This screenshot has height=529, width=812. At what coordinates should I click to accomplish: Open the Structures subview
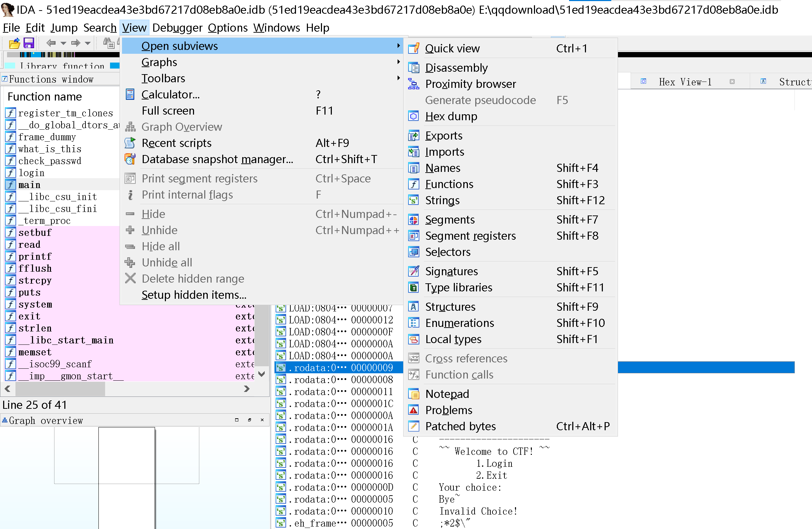tap(450, 307)
